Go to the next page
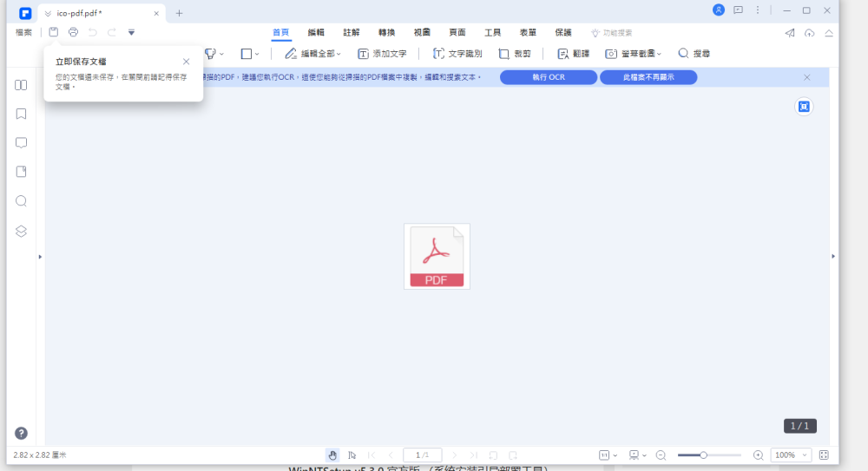Screen dimensions: 868x471 click(455, 455)
